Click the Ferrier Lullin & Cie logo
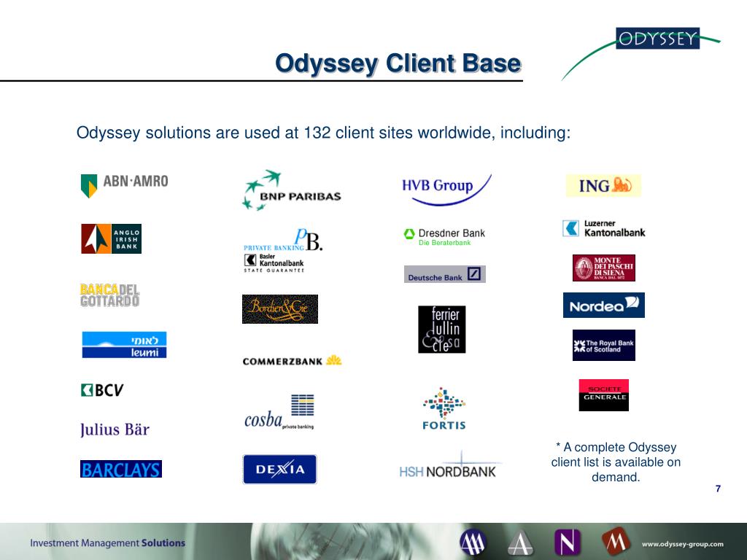 [441, 330]
